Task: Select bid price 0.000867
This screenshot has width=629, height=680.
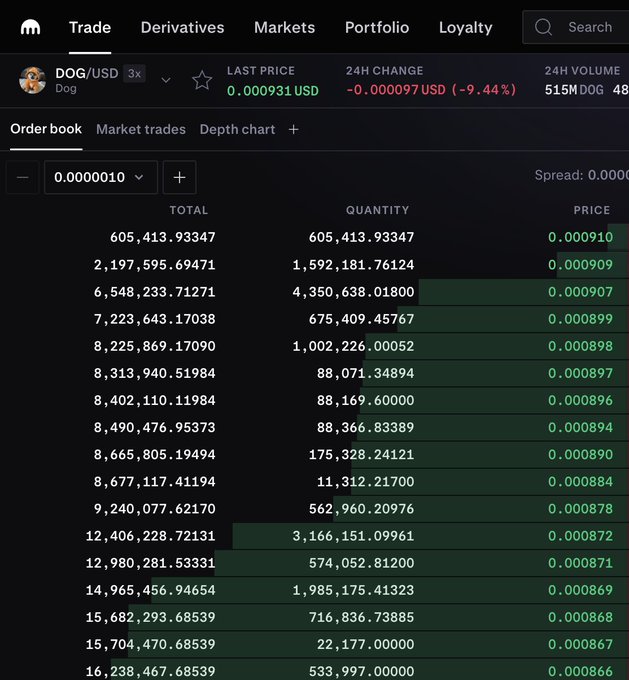Action: (x=580, y=644)
